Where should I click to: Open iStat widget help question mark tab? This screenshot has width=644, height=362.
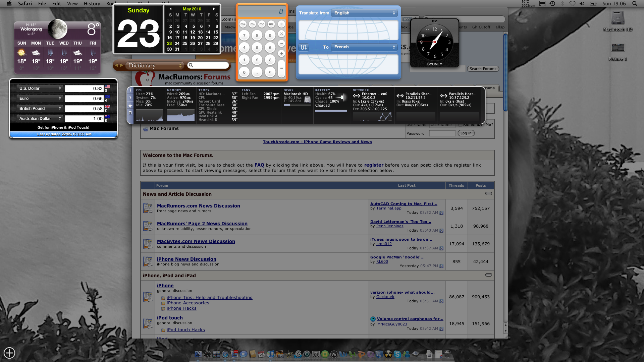(x=130, y=98)
